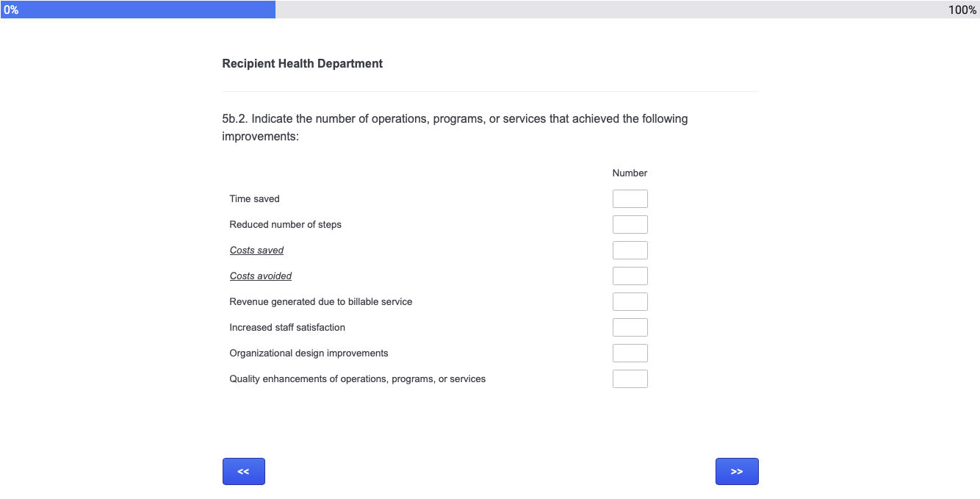Click the Time saved row label
The height and width of the screenshot is (499, 980).
pos(254,199)
